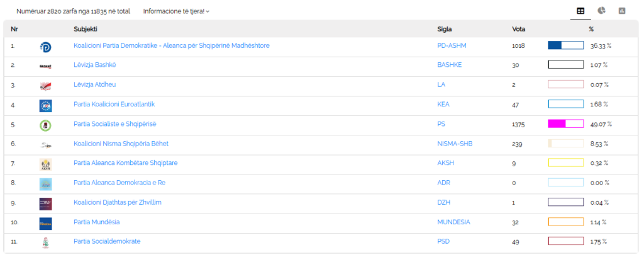Screen dimensions: 644x257
Task: Click the magenta PS percentage bar
Action: 565,124
